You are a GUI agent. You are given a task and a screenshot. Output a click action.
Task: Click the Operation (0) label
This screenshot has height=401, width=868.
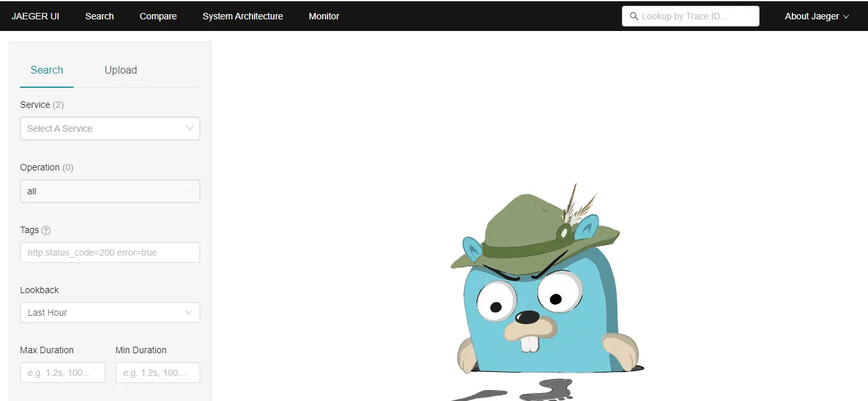coord(46,167)
